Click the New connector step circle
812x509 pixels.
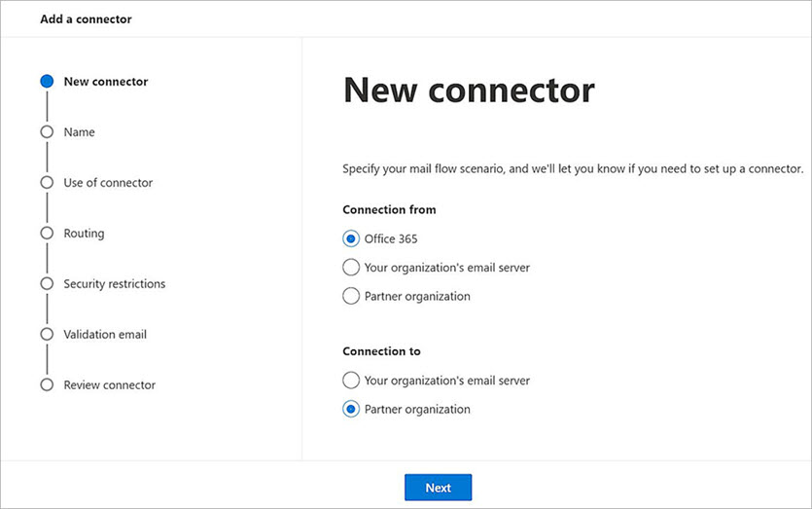click(46, 82)
